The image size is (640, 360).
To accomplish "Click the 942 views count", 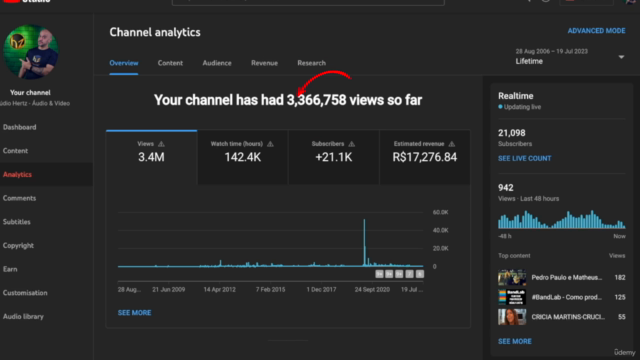I will [505, 188].
